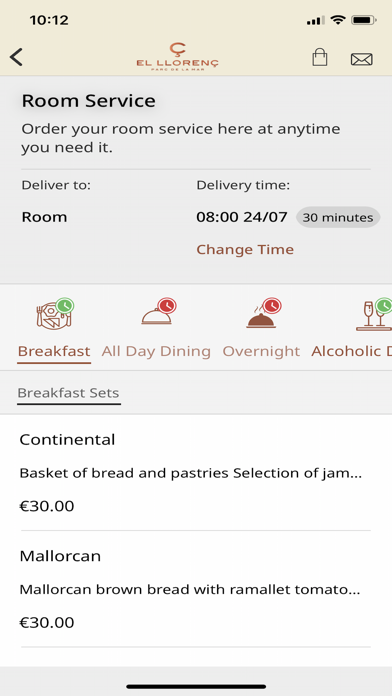Image resolution: width=392 pixels, height=696 pixels.
Task: Select the Breakfast tab label
Action: coord(54,351)
